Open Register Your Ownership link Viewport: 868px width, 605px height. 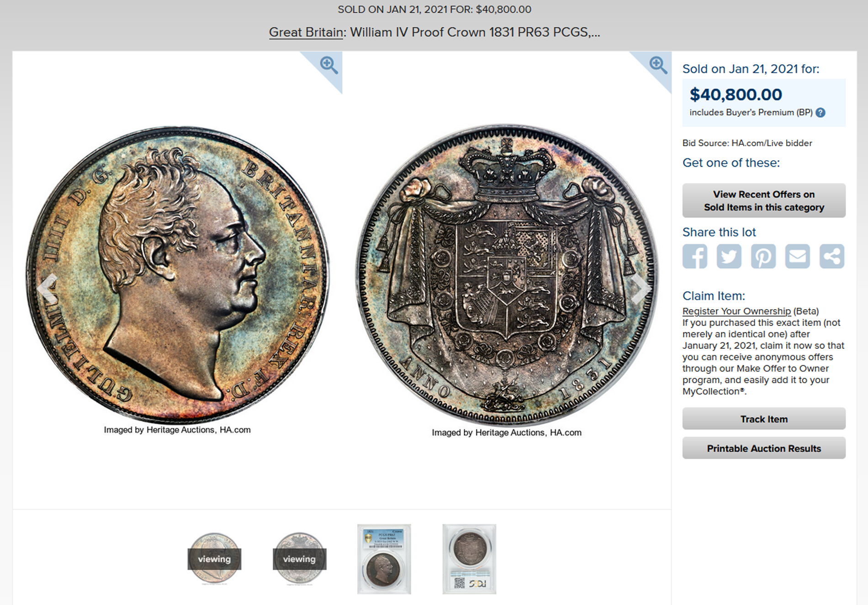736,311
